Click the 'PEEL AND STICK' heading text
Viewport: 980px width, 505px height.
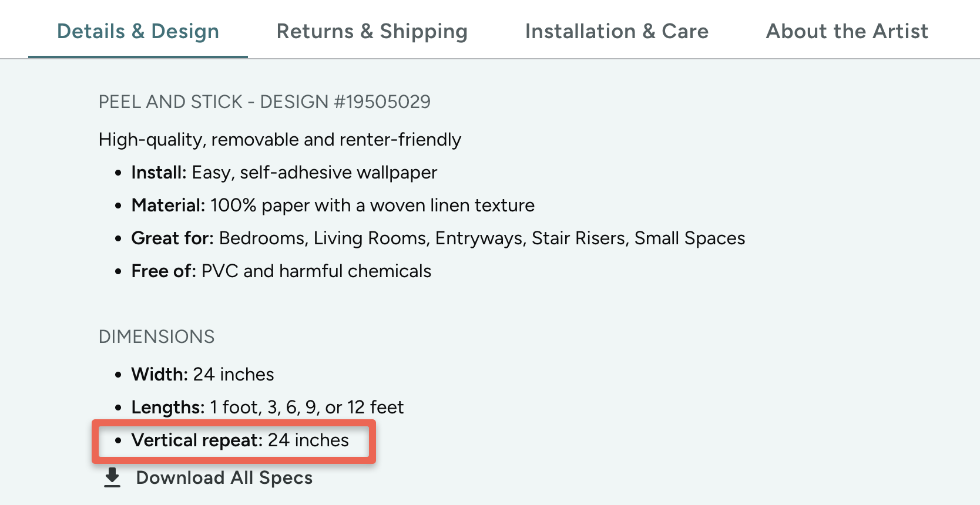click(170, 102)
